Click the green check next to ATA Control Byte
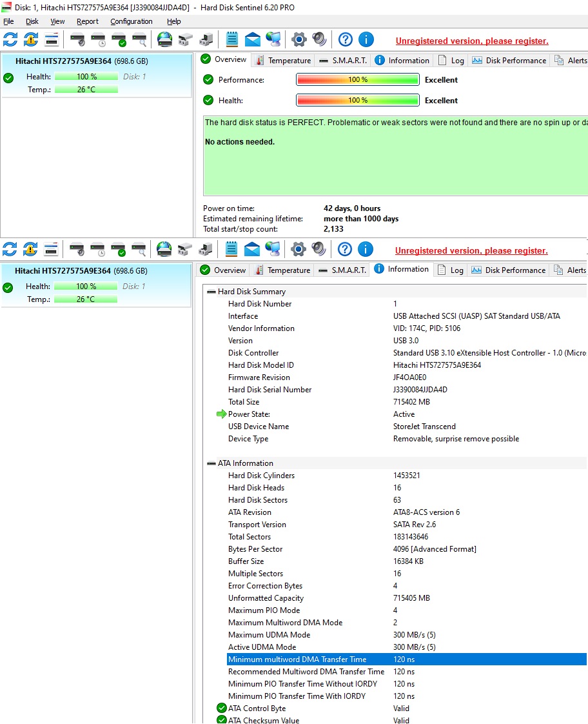 point(222,709)
